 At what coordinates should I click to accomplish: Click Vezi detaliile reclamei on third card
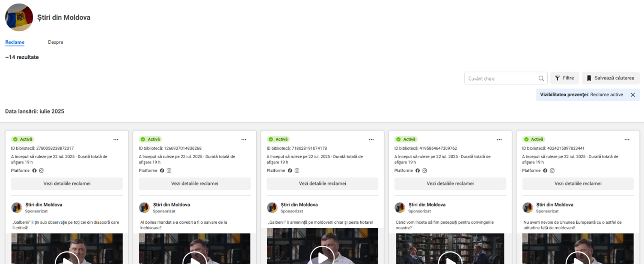322,184
